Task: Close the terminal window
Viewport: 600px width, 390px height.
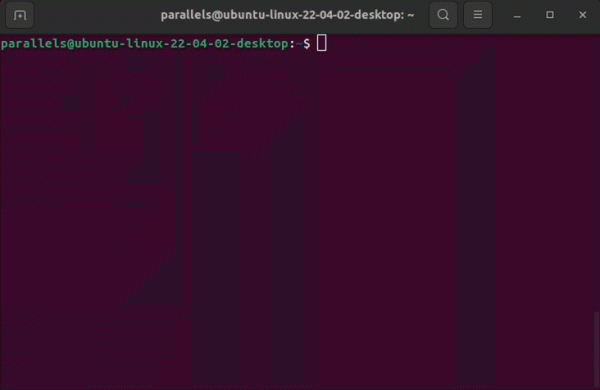Action: coord(582,15)
